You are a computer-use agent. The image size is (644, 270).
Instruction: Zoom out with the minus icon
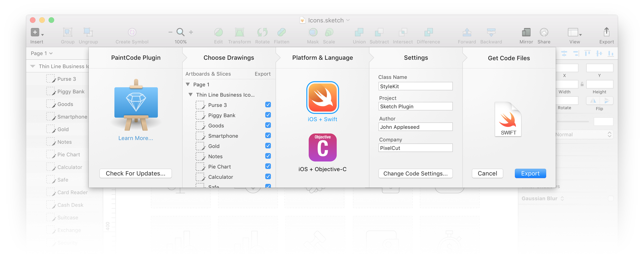170,32
